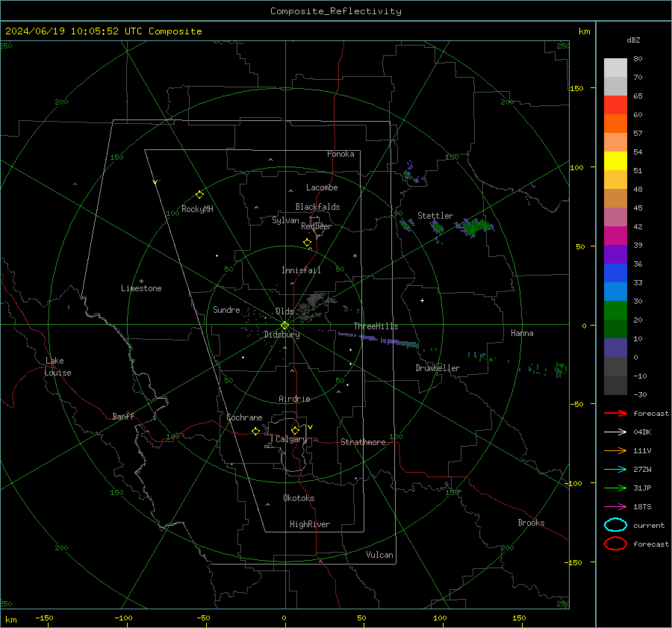This screenshot has height=628, width=672.
Task: Pick the magenta 39 dBZ swatch
Action: pyautogui.click(x=615, y=235)
